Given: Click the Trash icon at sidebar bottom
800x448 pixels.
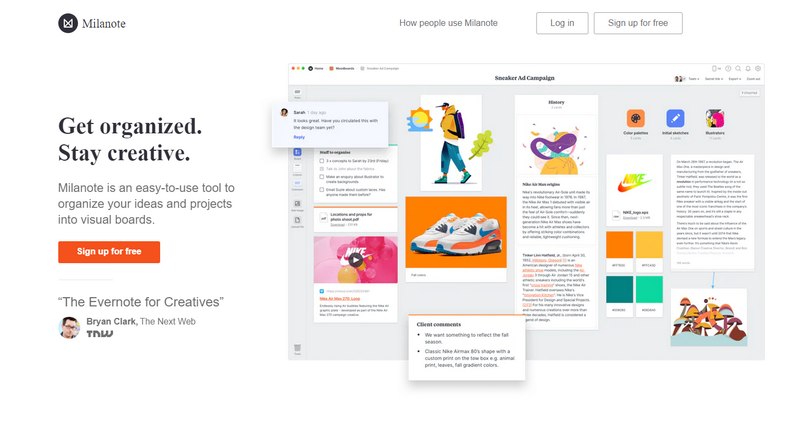Looking at the screenshot, I should coord(297,348).
